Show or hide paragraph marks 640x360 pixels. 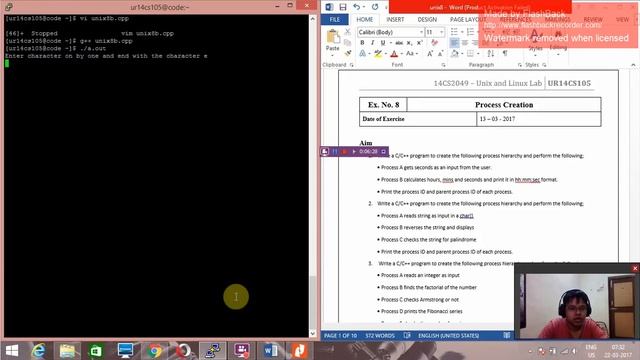(x=505, y=53)
